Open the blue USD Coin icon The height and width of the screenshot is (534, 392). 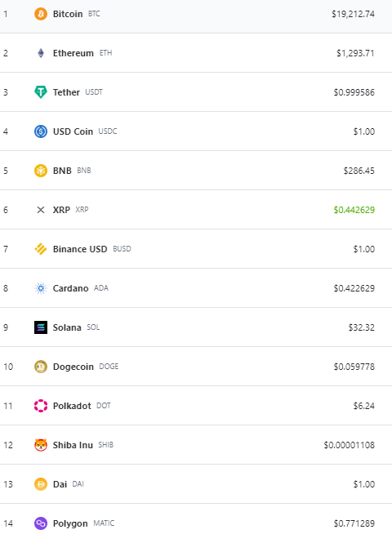coord(41,131)
